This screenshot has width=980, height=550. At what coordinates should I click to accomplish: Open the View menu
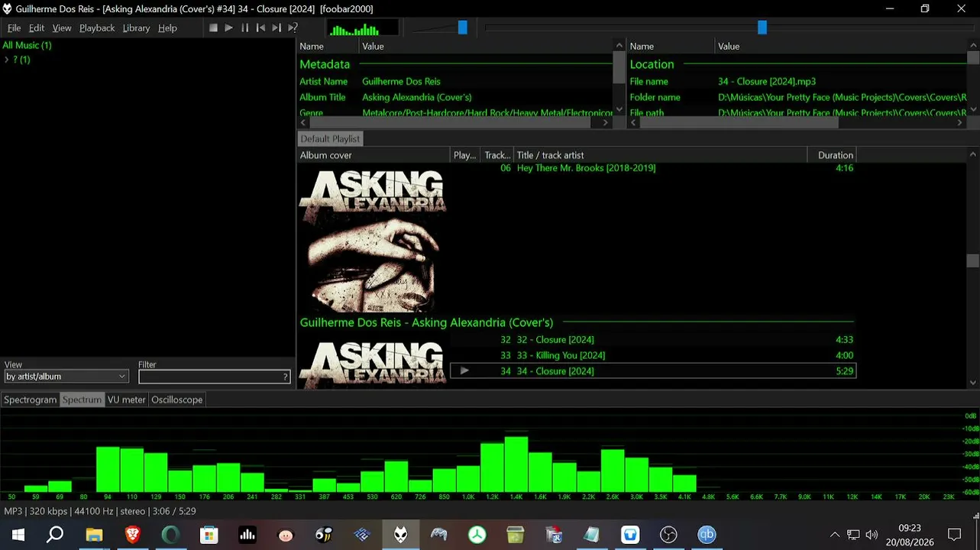tap(62, 27)
